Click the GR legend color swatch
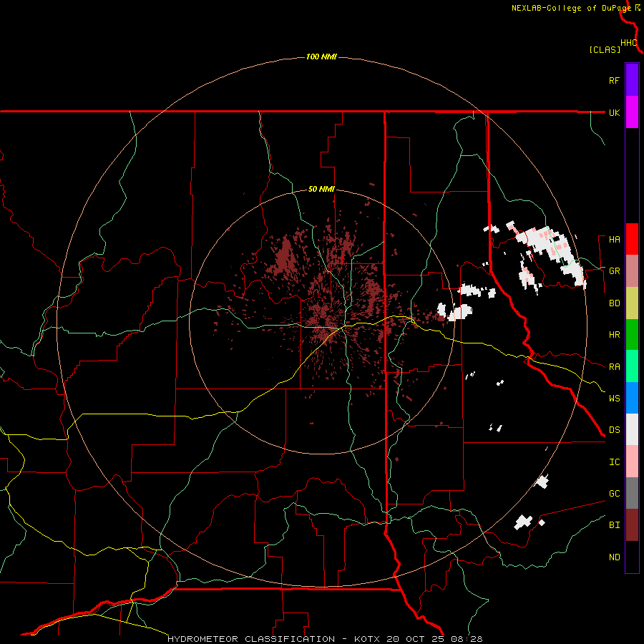Image resolution: width=644 pixels, height=644 pixels. tap(632, 271)
